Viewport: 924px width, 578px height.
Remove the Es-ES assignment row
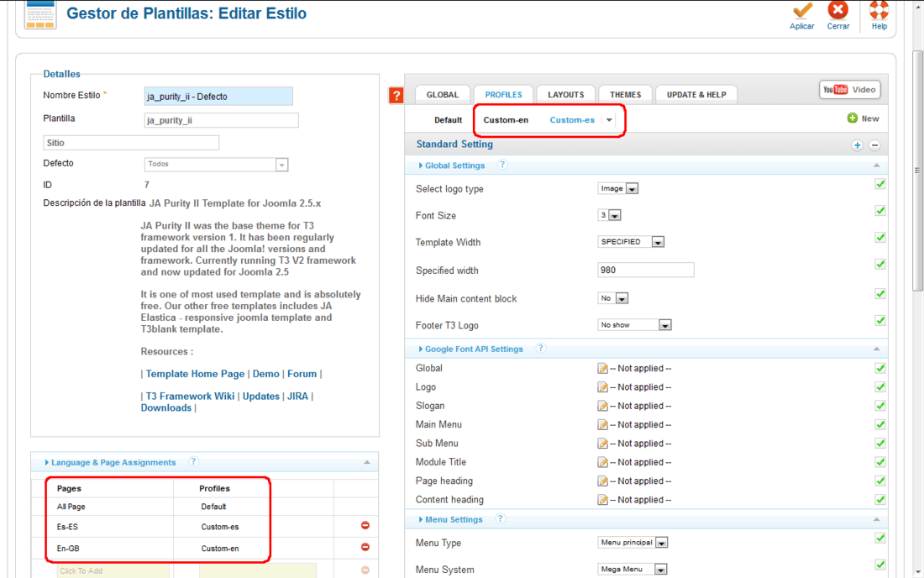coord(365,526)
